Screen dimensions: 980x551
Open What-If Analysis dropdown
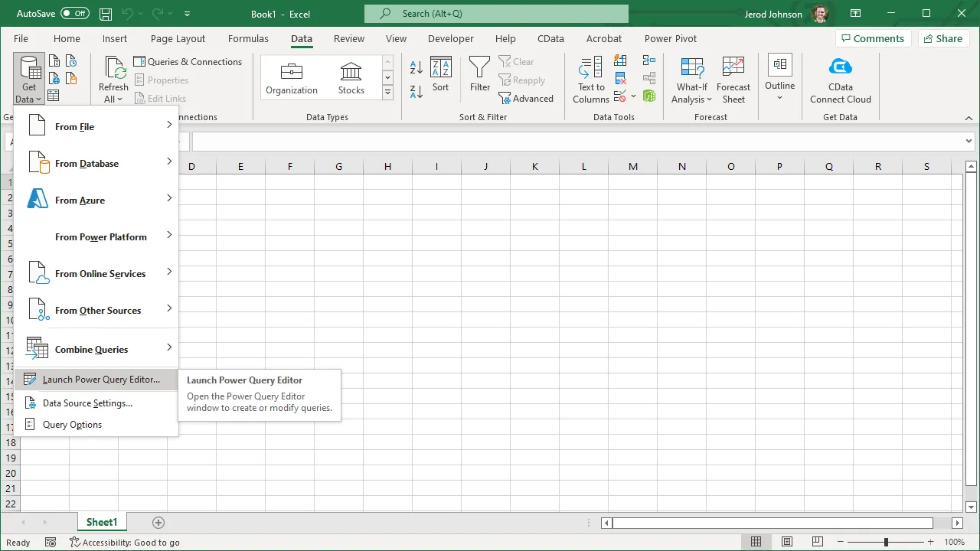click(x=692, y=80)
